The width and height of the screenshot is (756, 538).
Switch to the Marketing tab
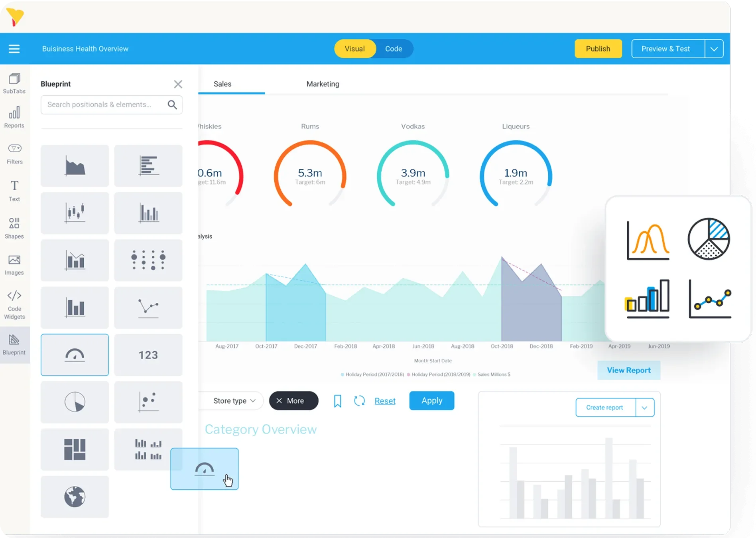(x=323, y=84)
